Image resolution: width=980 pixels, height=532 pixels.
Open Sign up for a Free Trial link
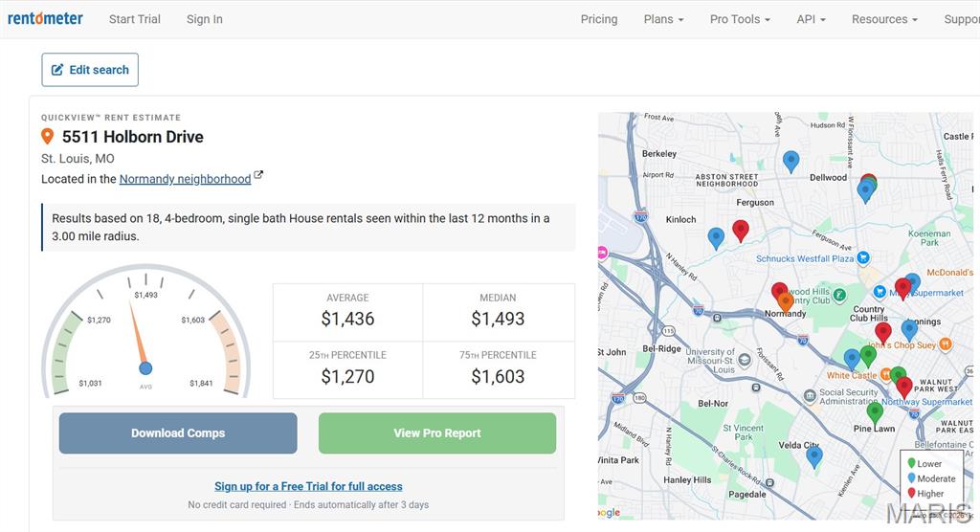tap(308, 486)
